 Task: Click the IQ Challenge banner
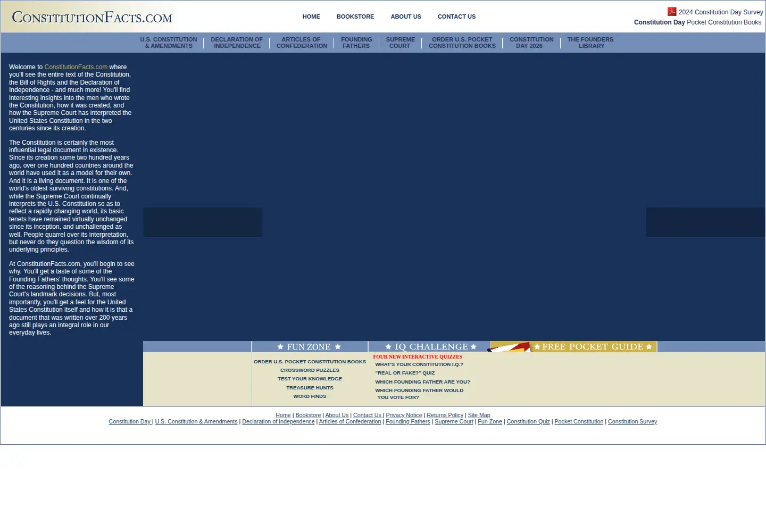pyautogui.click(x=430, y=346)
